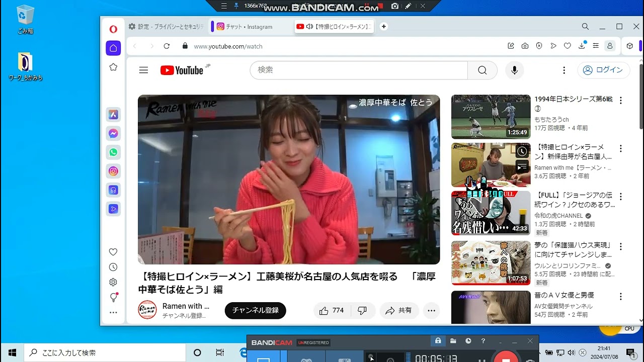644x362 pixels.
Task: Click the Opera snapshot camera icon
Action: [525, 46]
